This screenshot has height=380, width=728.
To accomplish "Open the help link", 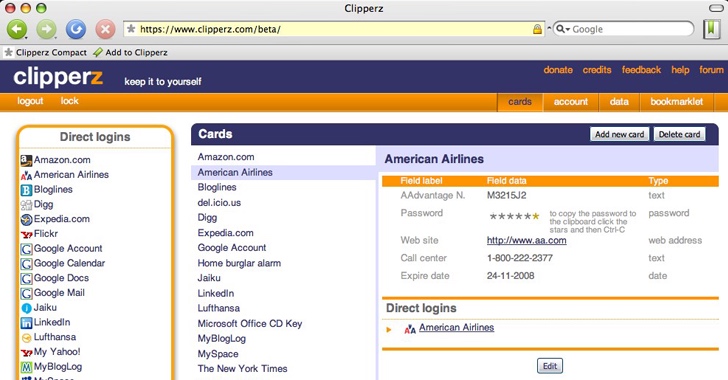I will point(680,70).
